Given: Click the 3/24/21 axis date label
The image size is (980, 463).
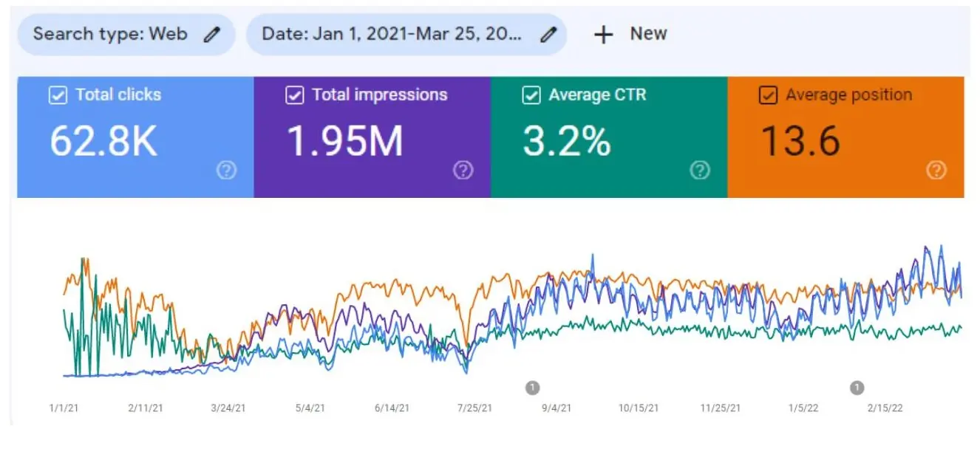Looking at the screenshot, I should (x=228, y=408).
